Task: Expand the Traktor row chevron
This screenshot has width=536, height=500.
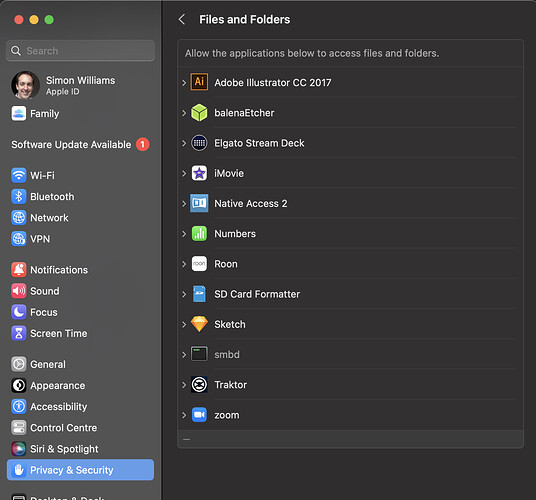Action: point(184,385)
